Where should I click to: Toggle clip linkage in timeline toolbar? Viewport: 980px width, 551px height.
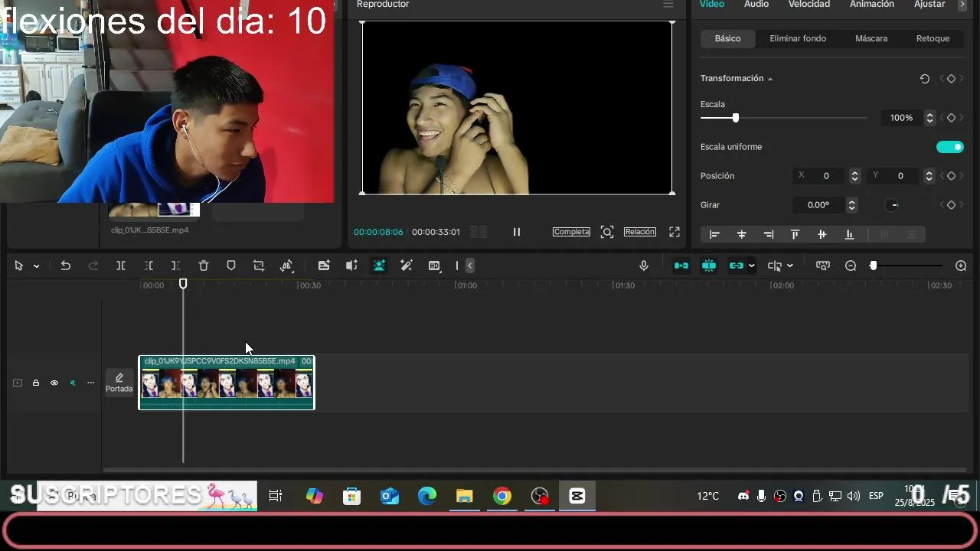tap(737, 266)
